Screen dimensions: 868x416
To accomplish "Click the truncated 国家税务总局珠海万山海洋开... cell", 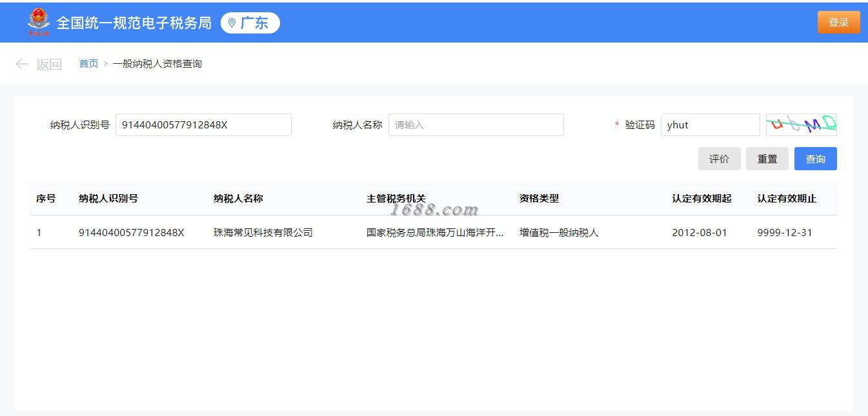I will pyautogui.click(x=435, y=233).
